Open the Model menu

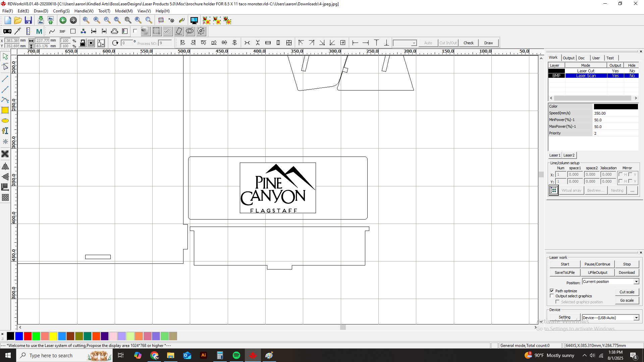[x=124, y=11]
